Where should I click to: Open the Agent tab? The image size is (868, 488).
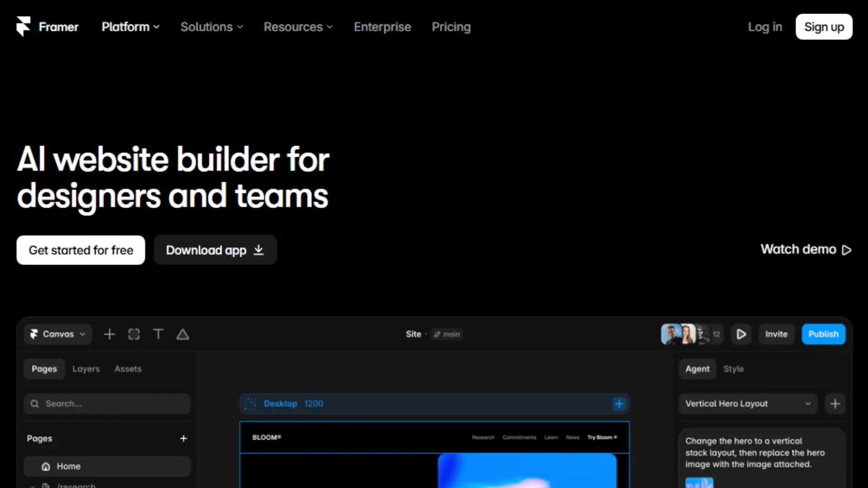[x=697, y=369]
